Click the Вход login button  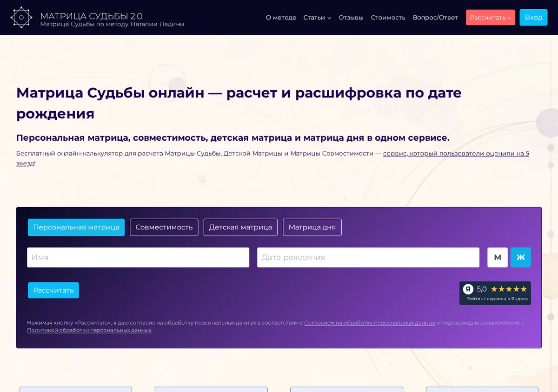tap(533, 17)
